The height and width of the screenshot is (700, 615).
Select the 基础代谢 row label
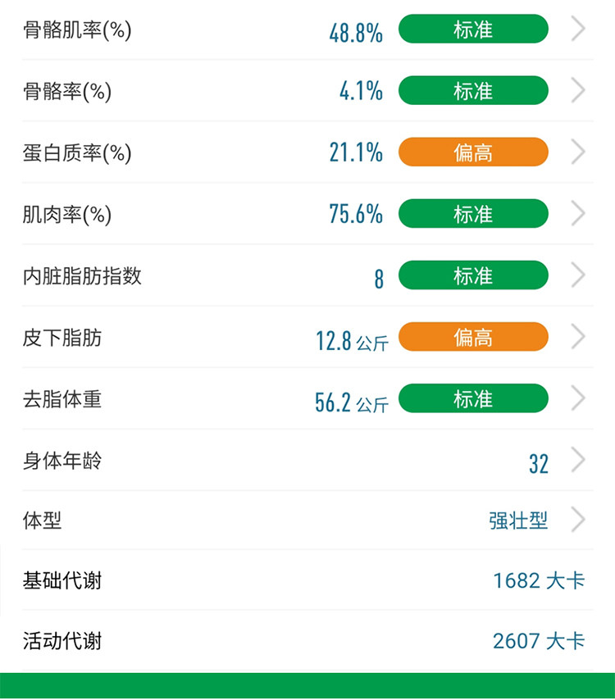(62, 581)
